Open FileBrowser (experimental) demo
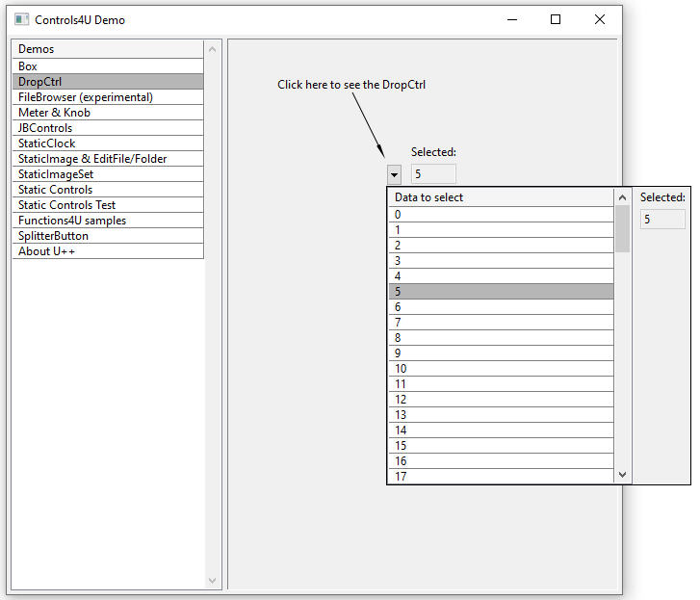 (108, 97)
